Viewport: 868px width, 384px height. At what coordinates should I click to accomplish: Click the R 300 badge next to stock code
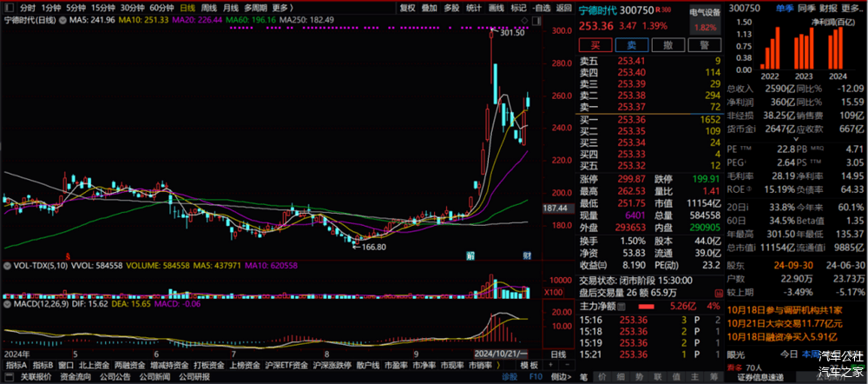[663, 10]
